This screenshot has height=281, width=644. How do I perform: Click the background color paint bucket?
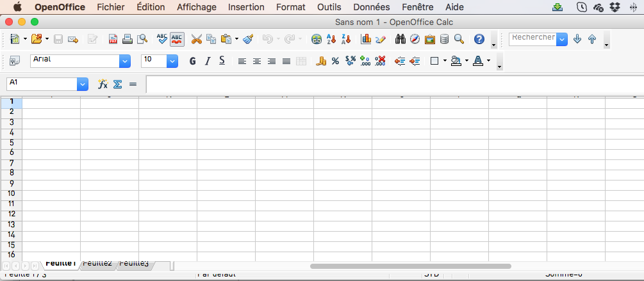(x=456, y=61)
